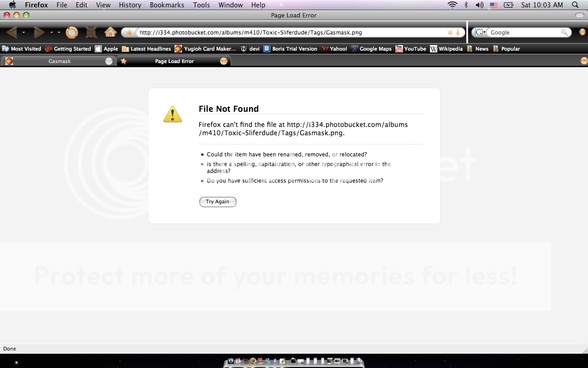Screen dimensions: 588x368
Task: Open Spotlight search in the menu bar
Action: pyautogui.click(x=575, y=5)
